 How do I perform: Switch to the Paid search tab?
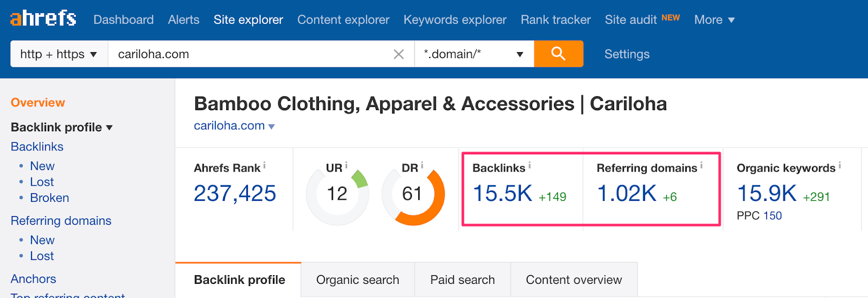(x=462, y=280)
